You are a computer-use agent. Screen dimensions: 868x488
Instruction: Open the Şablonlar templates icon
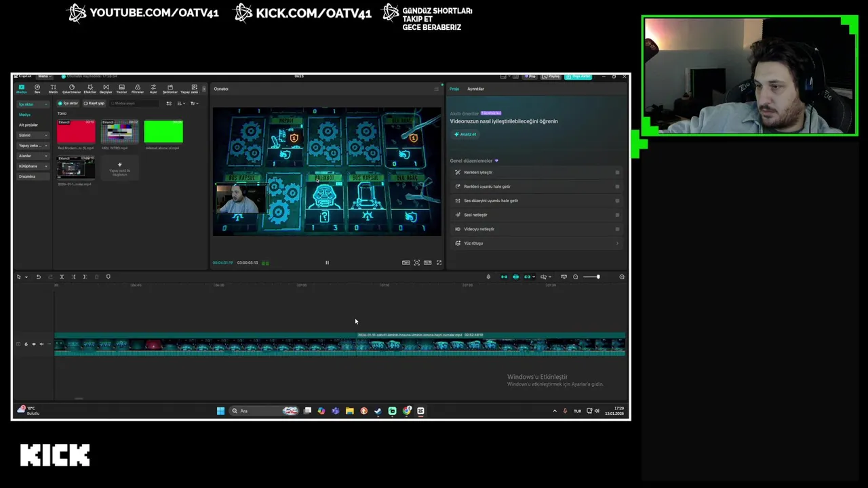170,89
